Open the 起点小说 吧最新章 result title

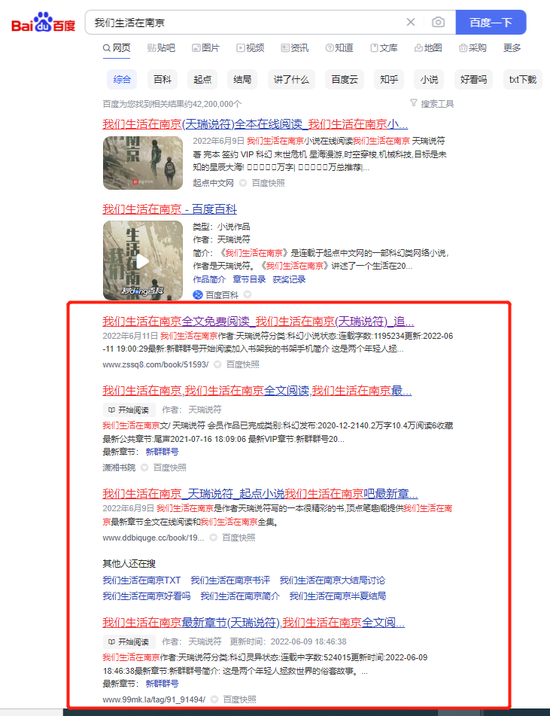(260, 494)
